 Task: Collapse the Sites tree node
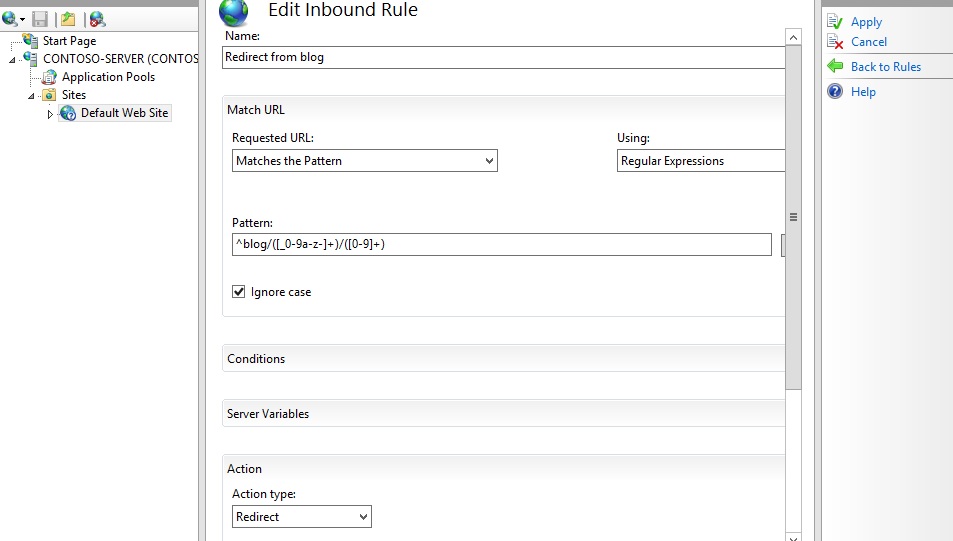click(33, 96)
